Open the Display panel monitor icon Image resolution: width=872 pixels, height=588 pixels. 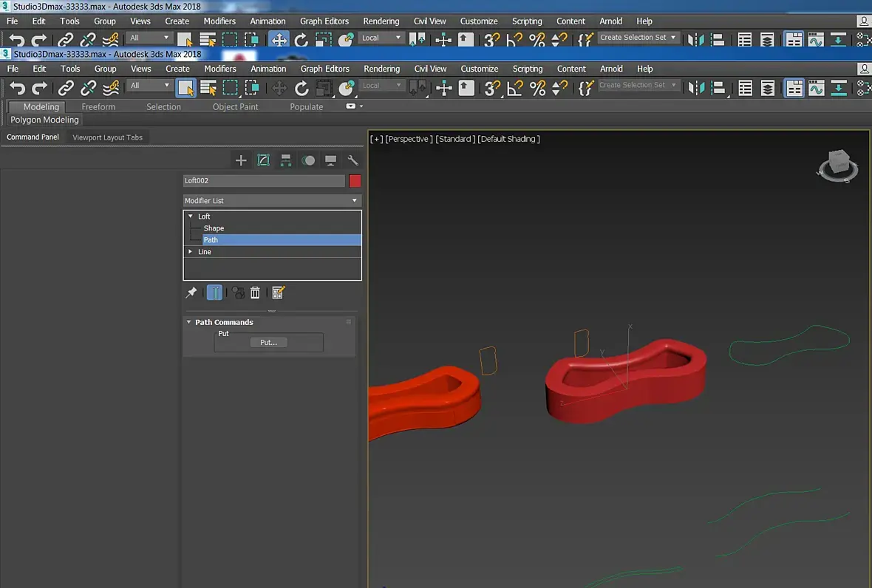[x=331, y=160]
